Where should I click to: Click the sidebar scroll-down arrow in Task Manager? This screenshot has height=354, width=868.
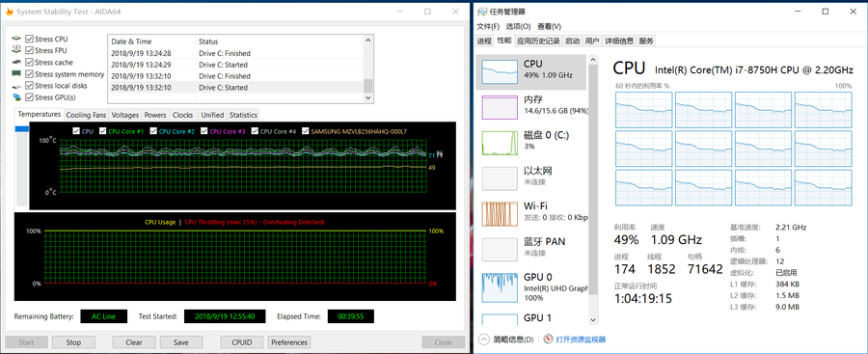coord(593,319)
